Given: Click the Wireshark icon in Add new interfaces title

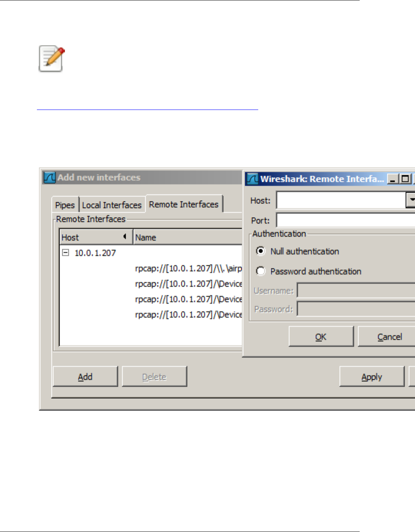Looking at the screenshot, I should click(x=50, y=178).
